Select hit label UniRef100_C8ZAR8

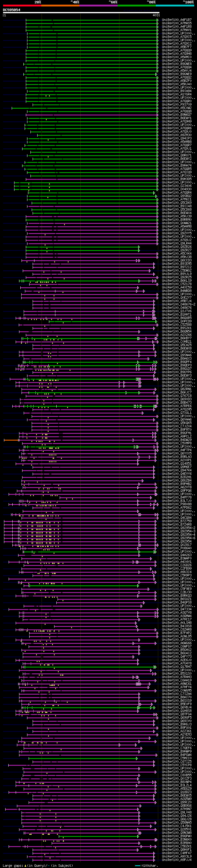click(x=177, y=629)
